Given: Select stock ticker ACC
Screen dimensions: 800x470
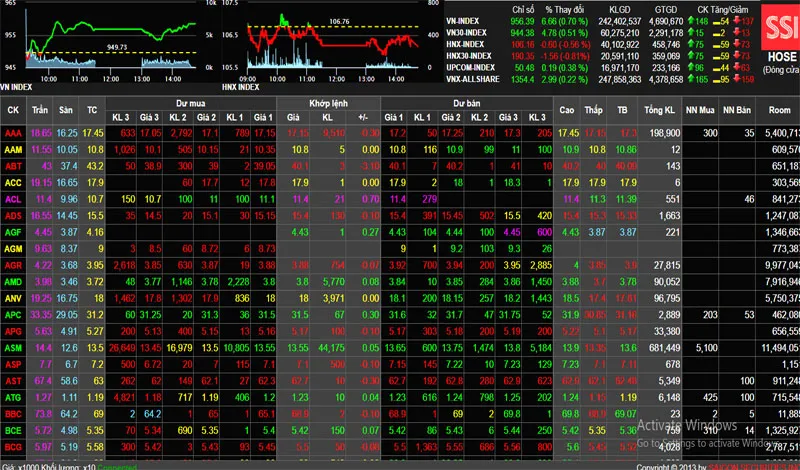Looking at the screenshot, I should tap(13, 183).
